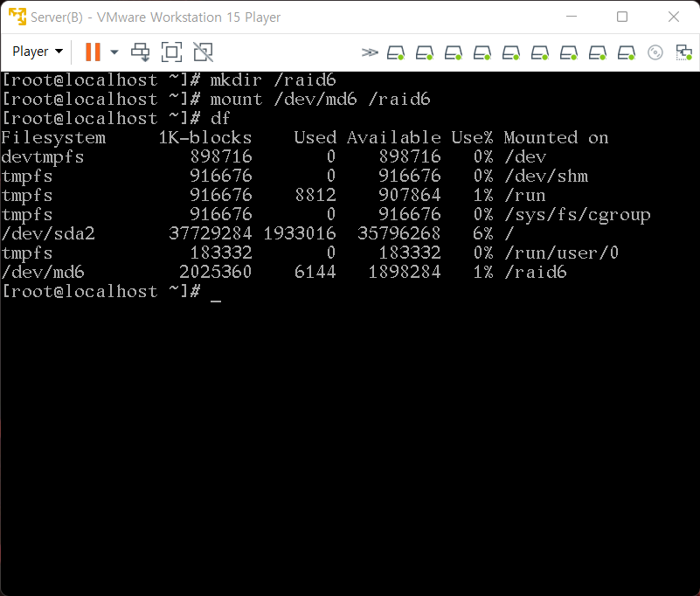Close the Server(B) VMware window
Screen dimensions: 700x596
tap(673, 17)
